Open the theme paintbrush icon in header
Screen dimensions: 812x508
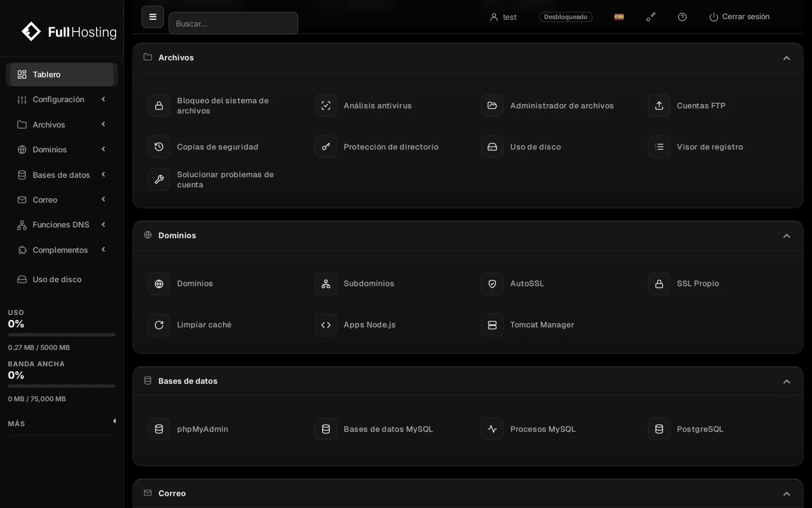point(651,17)
